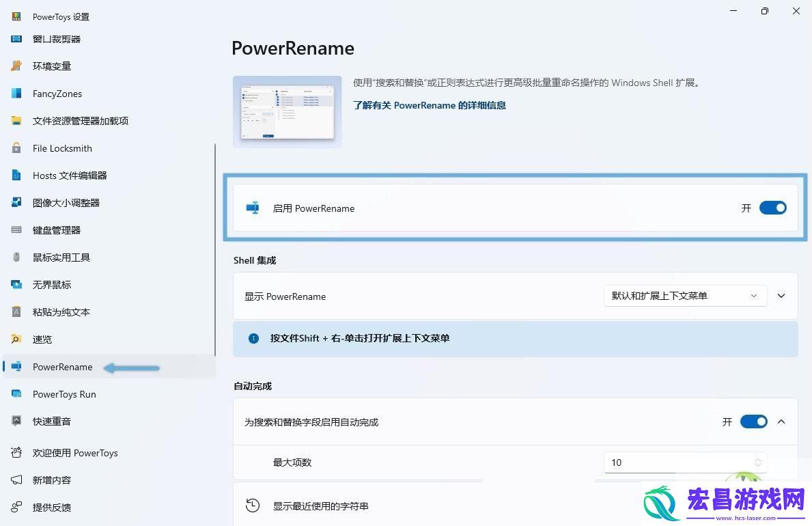Maximize the PowerToys settings window
The image size is (812, 526).
pyautogui.click(x=764, y=11)
